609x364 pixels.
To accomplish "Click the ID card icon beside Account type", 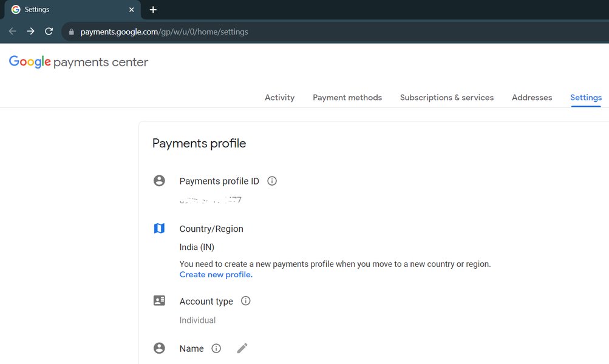I will click(x=159, y=300).
